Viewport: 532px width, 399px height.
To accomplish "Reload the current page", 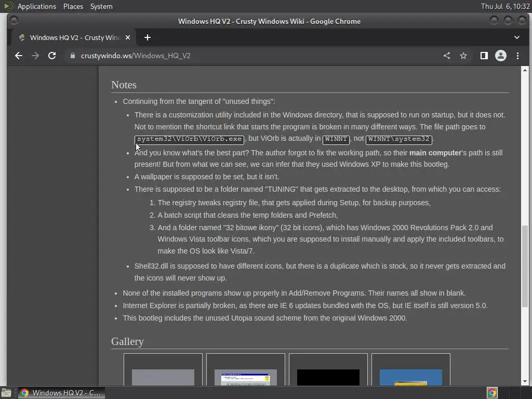I will tap(52, 56).
